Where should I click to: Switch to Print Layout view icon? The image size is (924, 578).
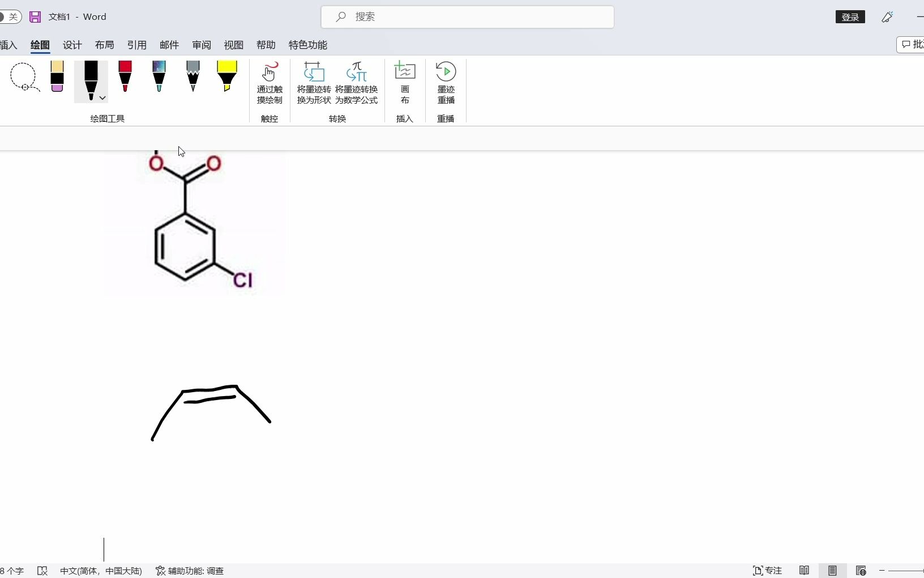point(832,571)
